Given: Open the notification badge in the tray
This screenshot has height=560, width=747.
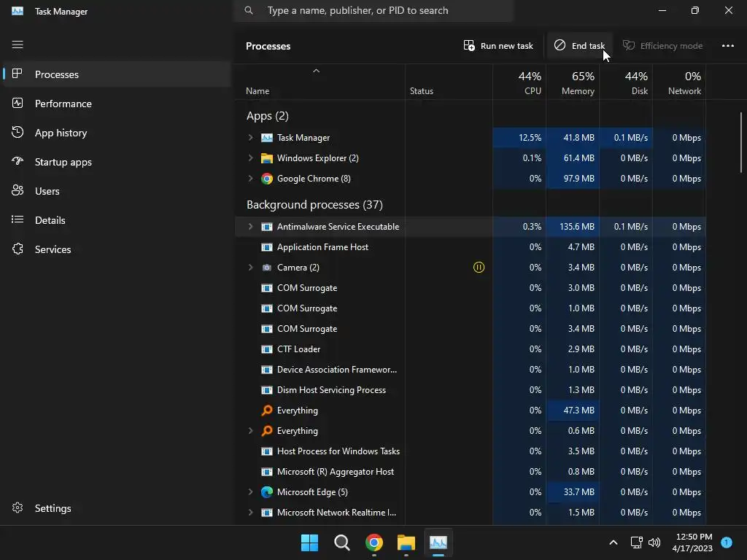Looking at the screenshot, I should [x=727, y=542].
